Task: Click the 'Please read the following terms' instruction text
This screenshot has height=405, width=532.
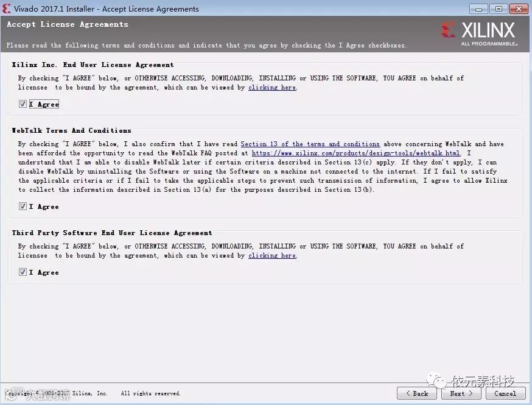Action: (x=206, y=45)
